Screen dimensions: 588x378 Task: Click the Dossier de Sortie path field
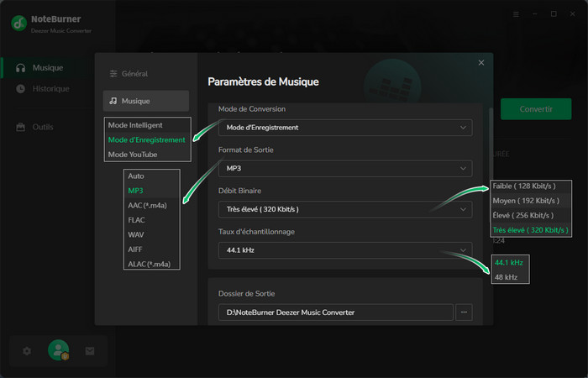pos(336,312)
